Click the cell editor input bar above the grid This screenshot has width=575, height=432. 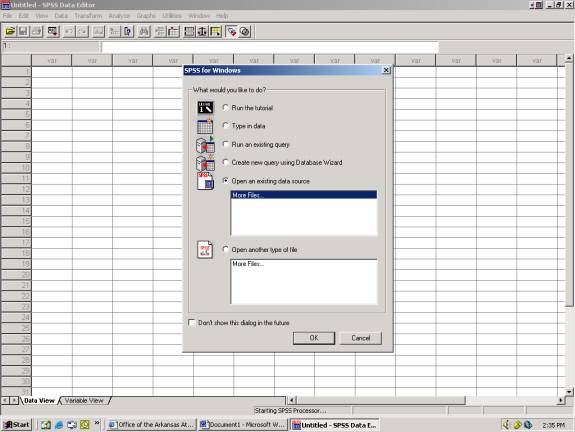(270, 47)
